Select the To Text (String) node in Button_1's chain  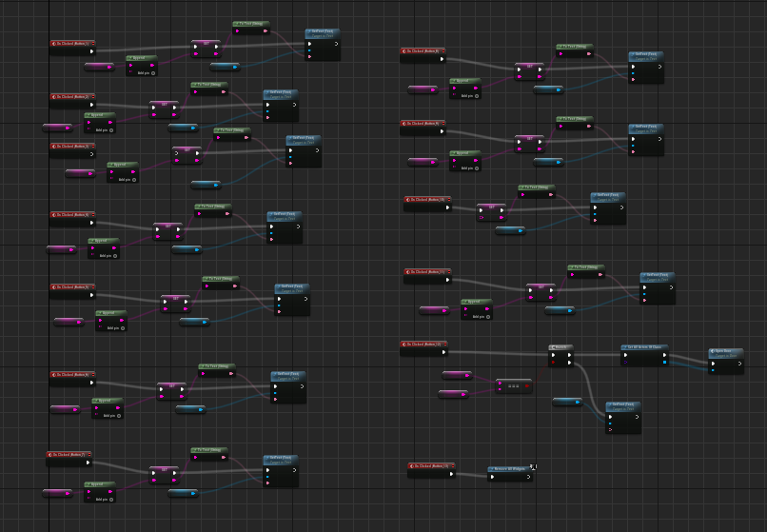click(251, 28)
